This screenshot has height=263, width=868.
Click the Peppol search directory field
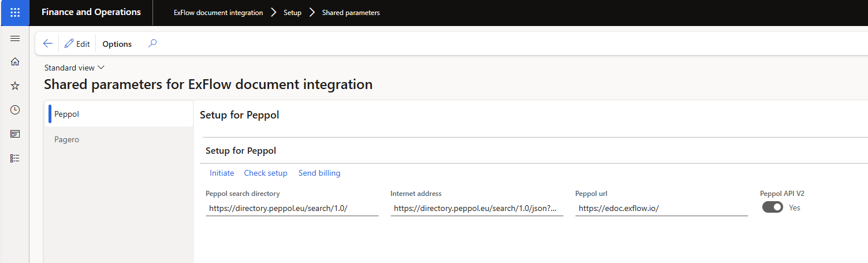(292, 209)
